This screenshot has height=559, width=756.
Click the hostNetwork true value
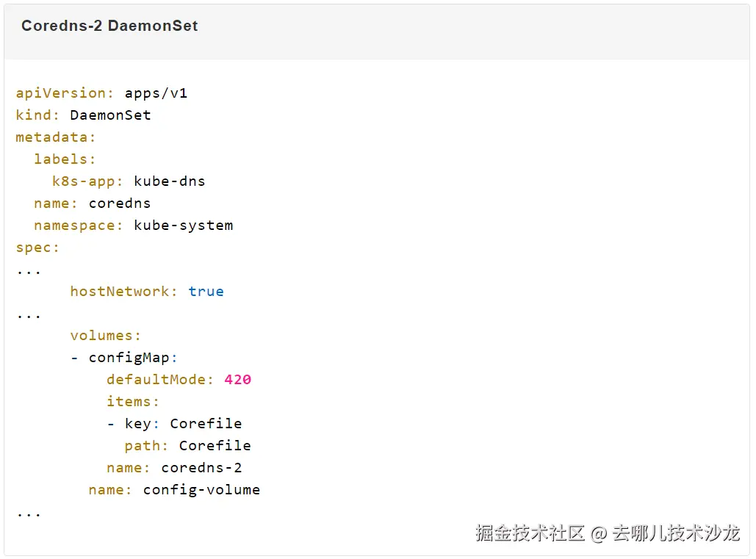click(x=206, y=292)
